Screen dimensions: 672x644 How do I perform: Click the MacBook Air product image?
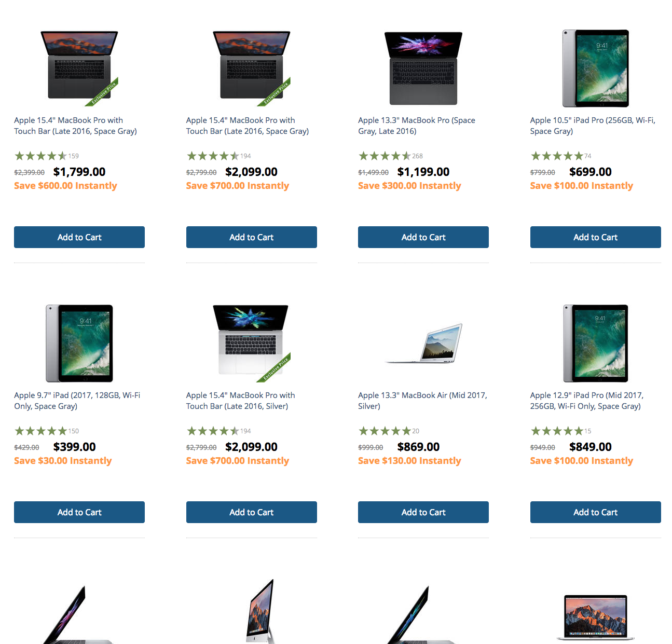(423, 343)
